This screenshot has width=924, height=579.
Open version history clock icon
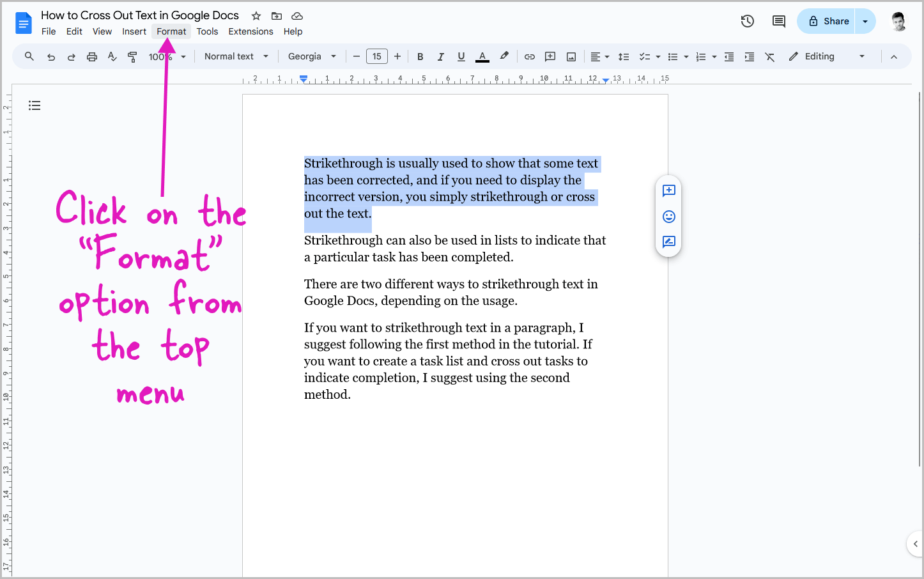748,21
